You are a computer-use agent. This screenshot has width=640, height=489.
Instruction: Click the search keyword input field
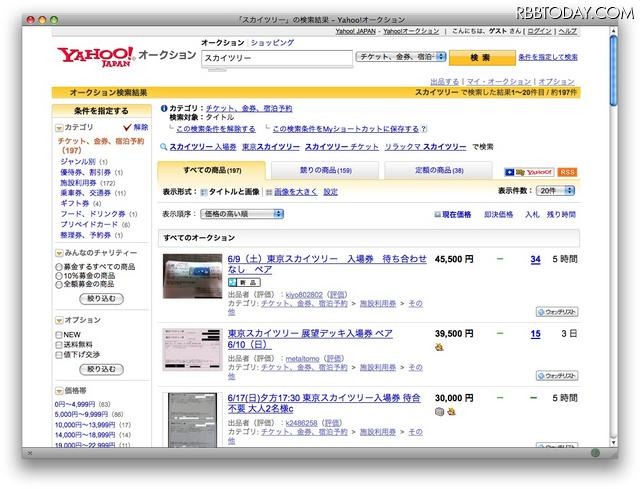click(x=277, y=58)
